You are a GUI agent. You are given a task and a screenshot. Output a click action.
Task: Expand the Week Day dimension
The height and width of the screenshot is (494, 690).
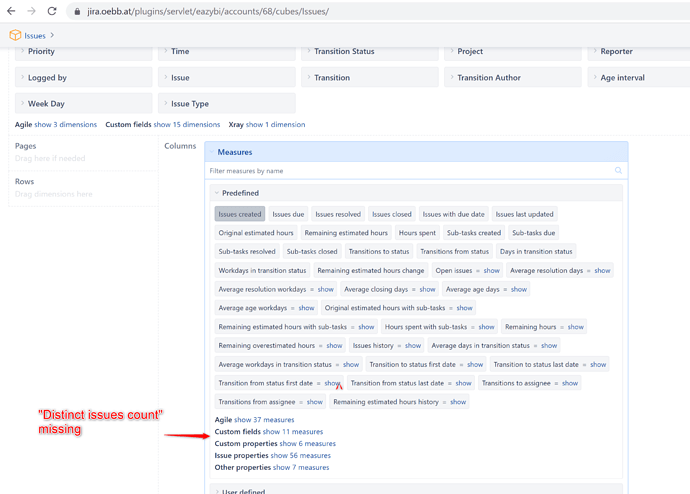pos(84,103)
